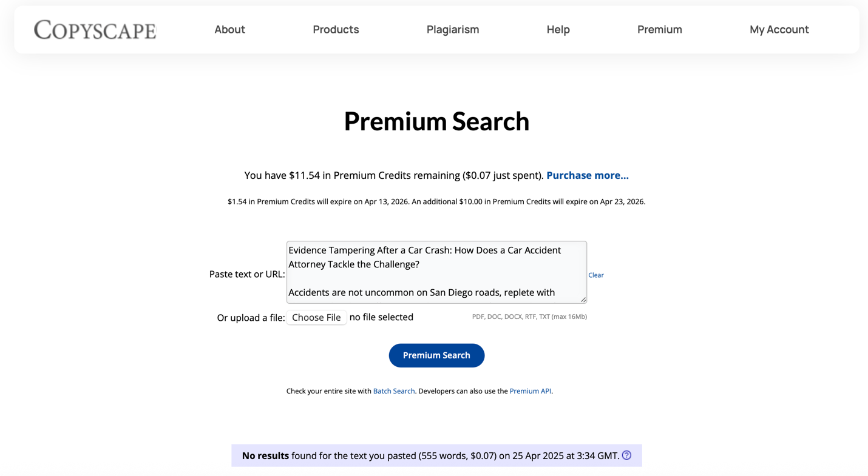The image size is (868, 476).
Task: Open the Premium API link
Action: click(530, 391)
